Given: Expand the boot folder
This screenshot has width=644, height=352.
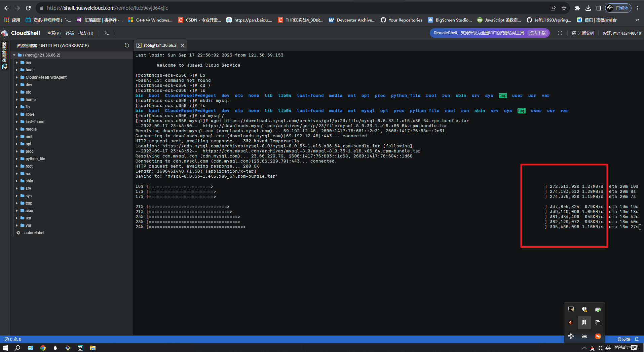Looking at the screenshot, I should pyautogui.click(x=17, y=70).
